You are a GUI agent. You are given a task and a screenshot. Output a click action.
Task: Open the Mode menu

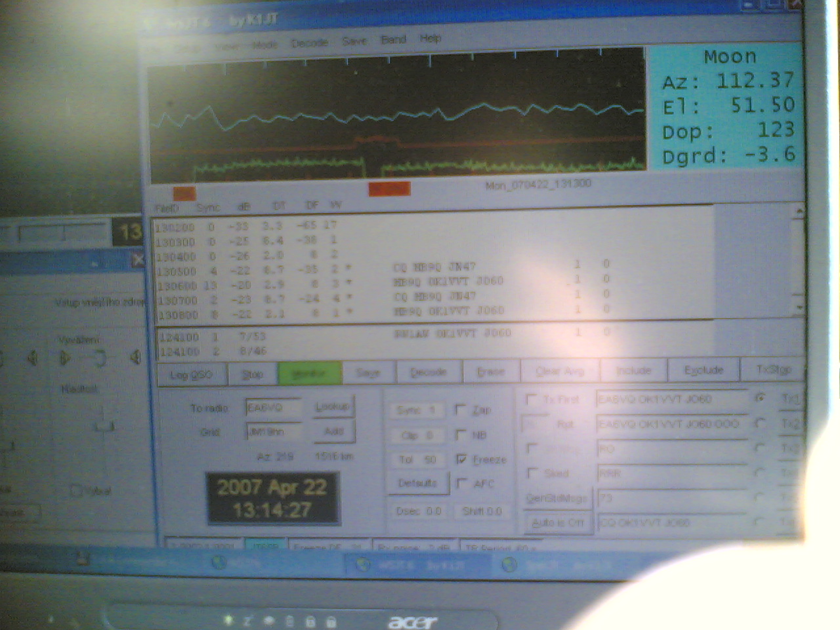pos(265,45)
